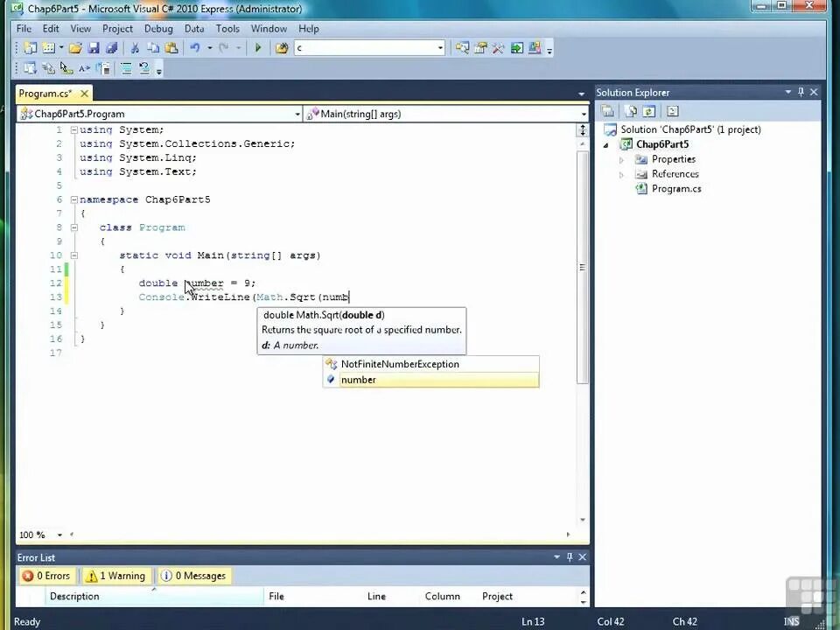This screenshot has width=840, height=630.
Task: Expand the References tree node
Action: coord(621,175)
